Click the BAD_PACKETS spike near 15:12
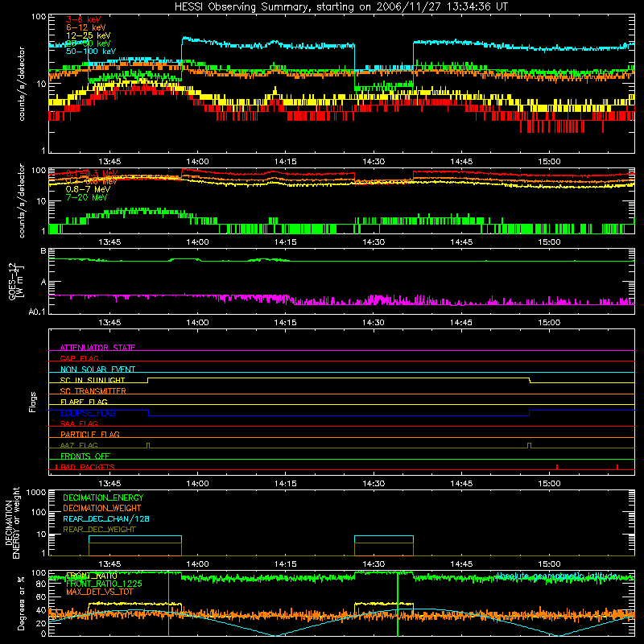644x644 pixels. (x=617, y=467)
